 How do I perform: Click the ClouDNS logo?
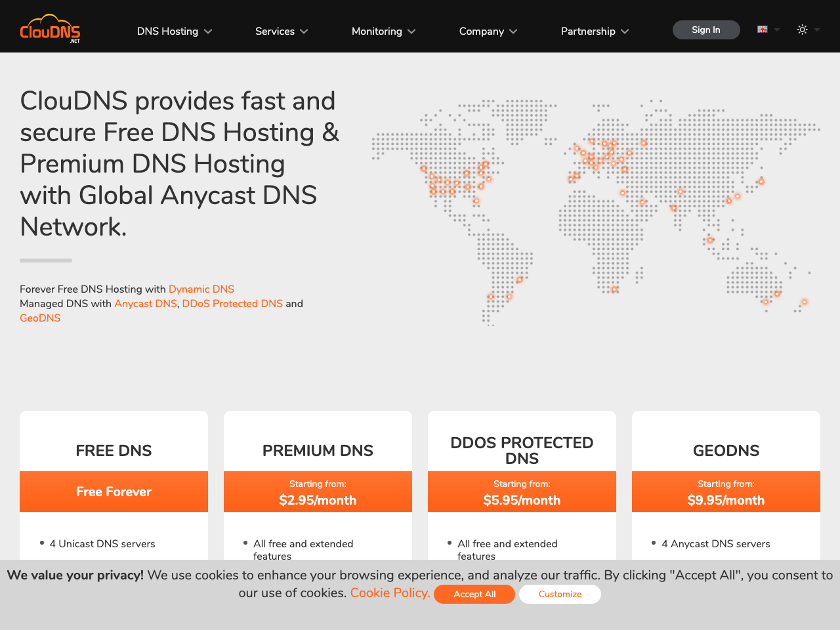[51, 29]
